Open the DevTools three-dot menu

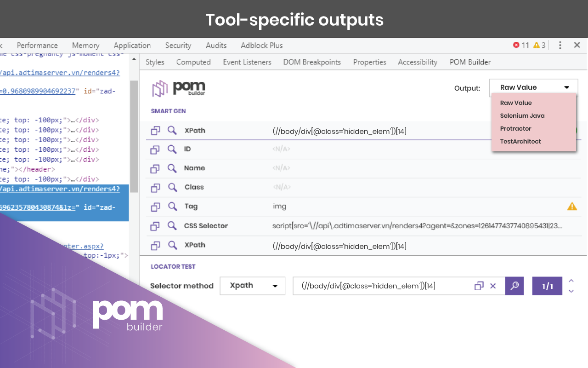(x=560, y=45)
